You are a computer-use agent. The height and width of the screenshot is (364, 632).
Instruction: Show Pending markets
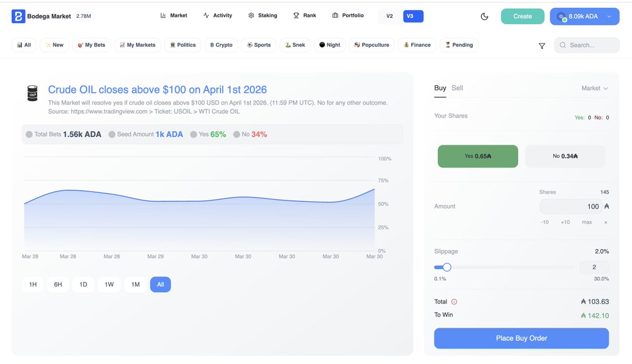click(x=459, y=45)
